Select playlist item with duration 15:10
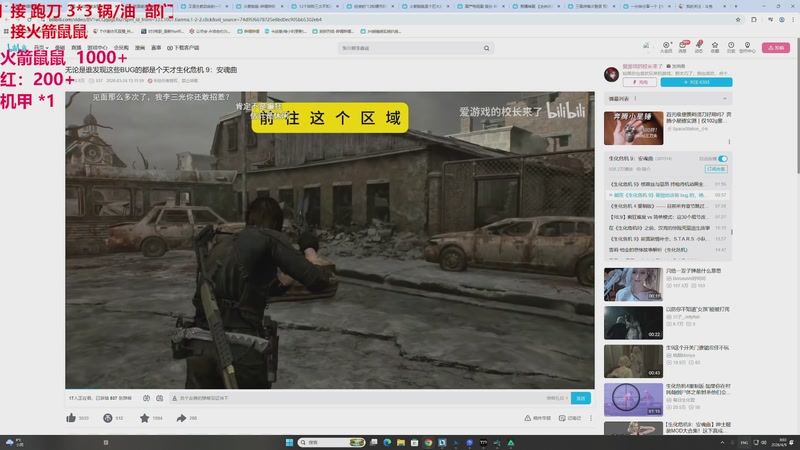This screenshot has height=450, width=800. coord(668,228)
